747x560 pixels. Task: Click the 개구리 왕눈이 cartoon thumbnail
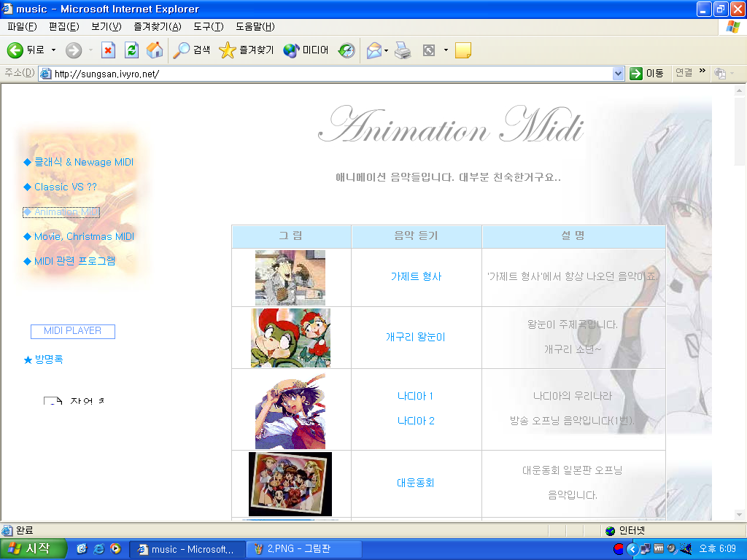[290, 338]
